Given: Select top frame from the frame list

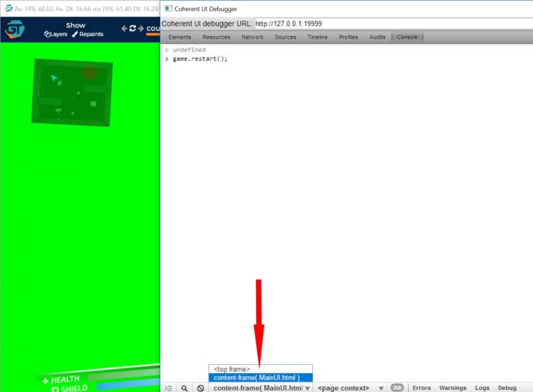Looking at the screenshot, I should pos(232,369).
